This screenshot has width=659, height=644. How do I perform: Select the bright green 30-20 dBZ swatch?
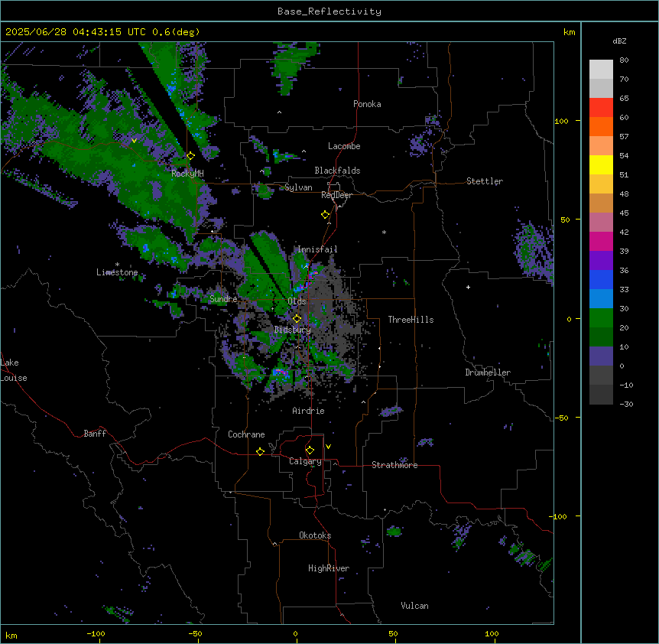601,318
